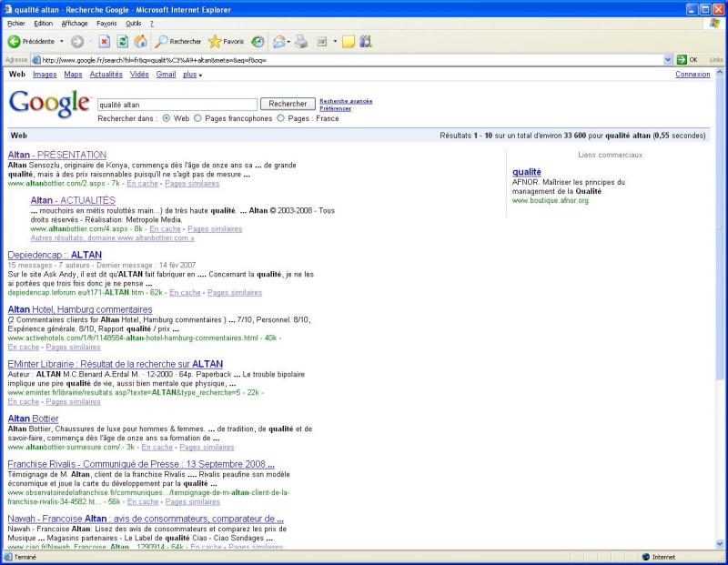Click the Mail envelope icon
The height and width of the screenshot is (565, 728).
tap(278, 41)
